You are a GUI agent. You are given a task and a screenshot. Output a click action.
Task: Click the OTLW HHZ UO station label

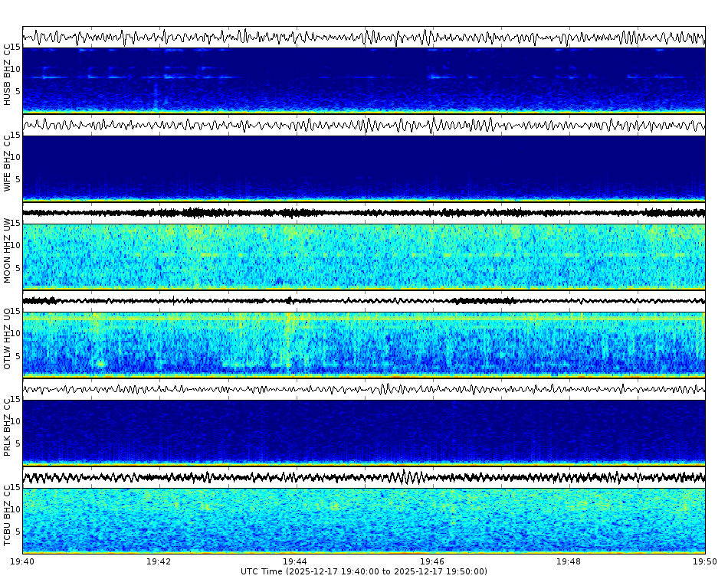8,339
